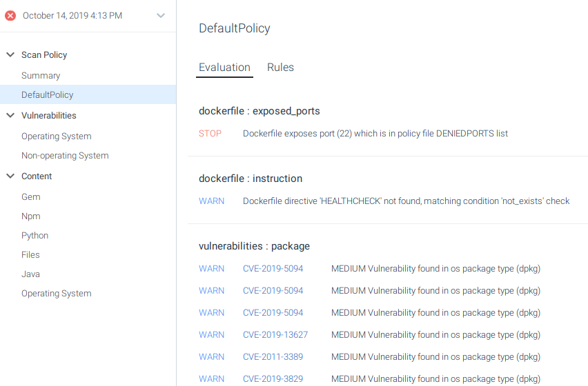Click the dockerfile : instruction heading
This screenshot has height=386, width=588.
(x=251, y=179)
